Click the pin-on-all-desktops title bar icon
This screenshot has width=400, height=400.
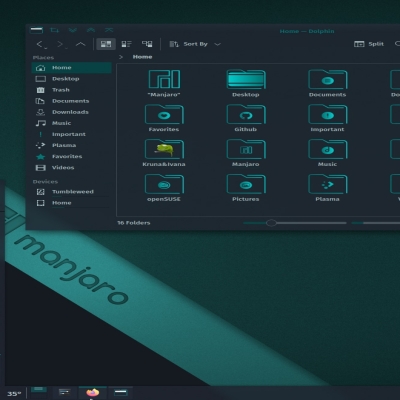(x=54, y=30)
